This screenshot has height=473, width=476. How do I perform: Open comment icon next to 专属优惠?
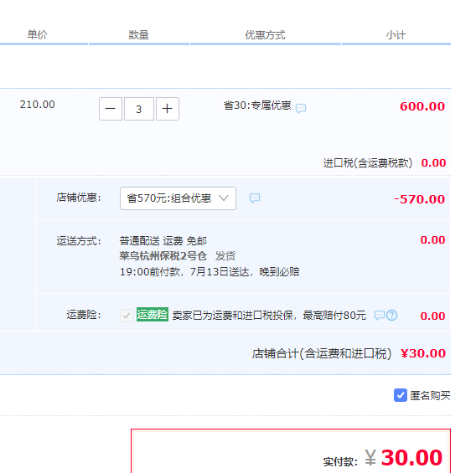click(x=301, y=108)
